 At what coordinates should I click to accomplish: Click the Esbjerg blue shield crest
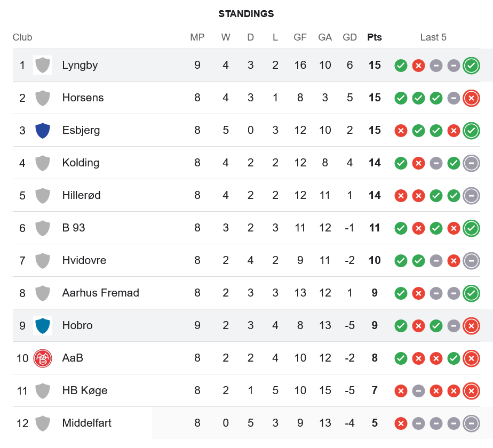click(x=42, y=130)
